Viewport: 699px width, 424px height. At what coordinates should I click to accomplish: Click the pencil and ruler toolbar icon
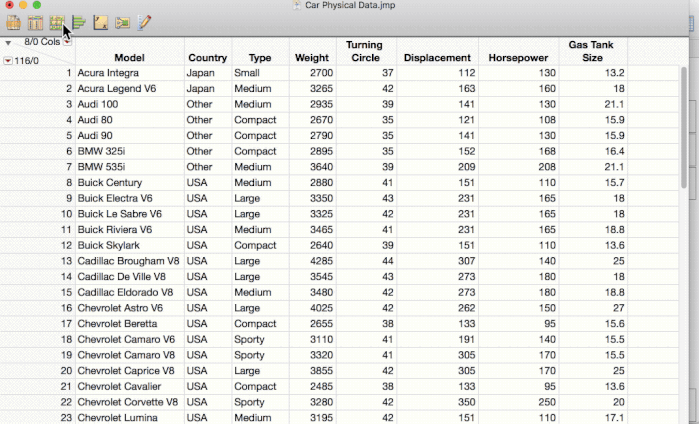coord(144,22)
